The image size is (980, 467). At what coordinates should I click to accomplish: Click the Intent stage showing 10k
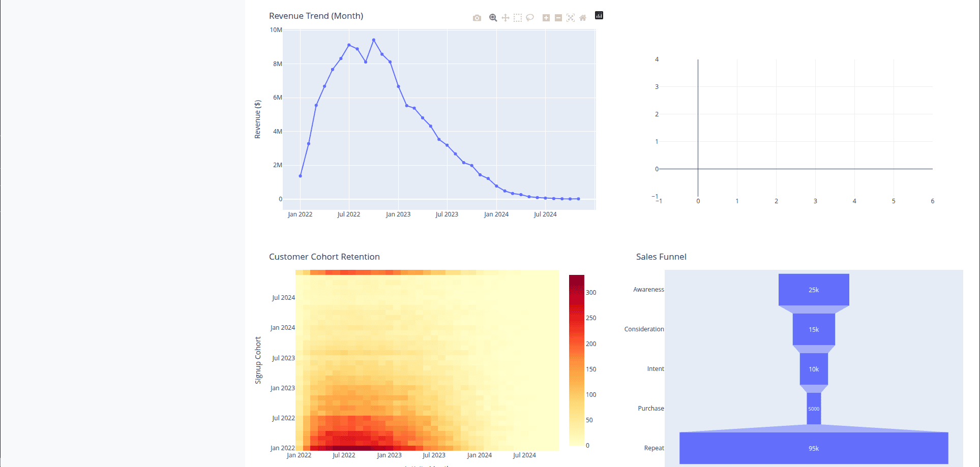point(813,369)
